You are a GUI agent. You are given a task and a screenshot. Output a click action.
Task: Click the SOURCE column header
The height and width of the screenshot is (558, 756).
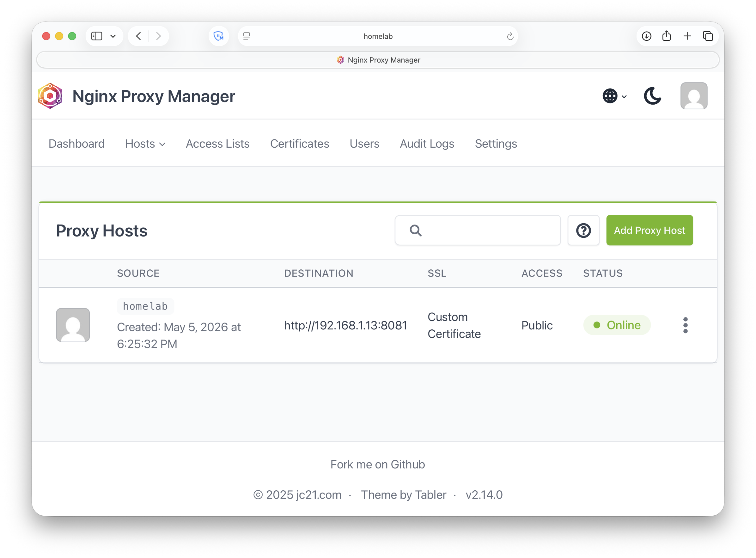point(138,273)
